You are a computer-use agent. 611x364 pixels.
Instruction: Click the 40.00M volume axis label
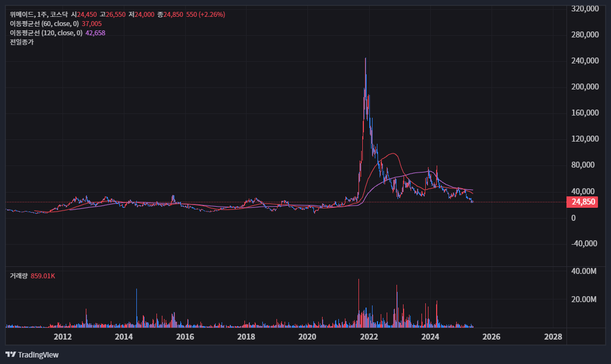(584, 271)
